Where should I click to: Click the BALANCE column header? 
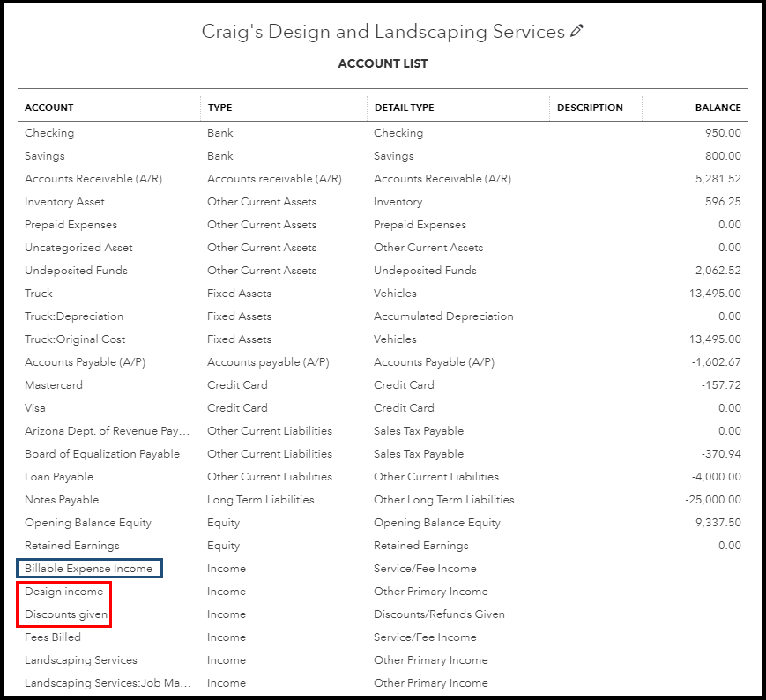718,108
